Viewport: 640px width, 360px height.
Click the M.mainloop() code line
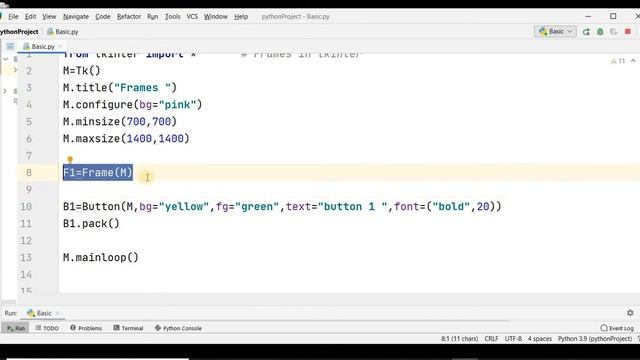point(101,258)
